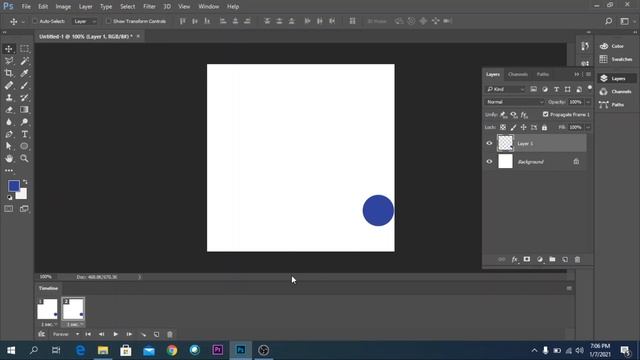Open the Edit Toolbar ellipsis menu
The width and height of the screenshot is (640, 360).
click(9, 171)
